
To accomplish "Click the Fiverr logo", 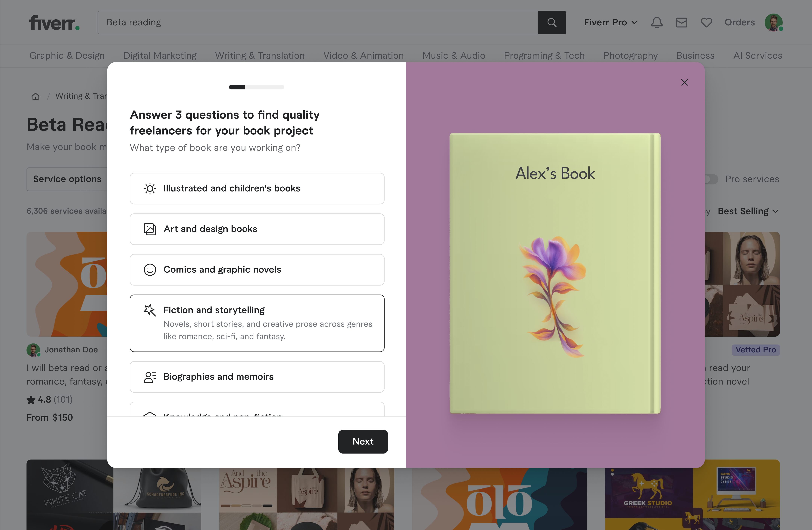I will click(54, 23).
